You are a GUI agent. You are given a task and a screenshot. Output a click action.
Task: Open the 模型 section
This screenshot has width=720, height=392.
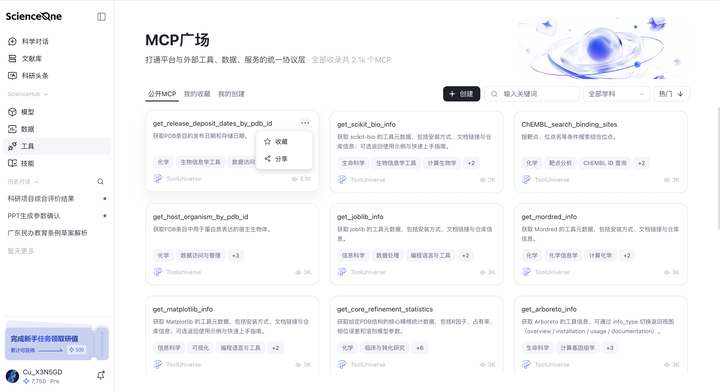(x=57, y=112)
